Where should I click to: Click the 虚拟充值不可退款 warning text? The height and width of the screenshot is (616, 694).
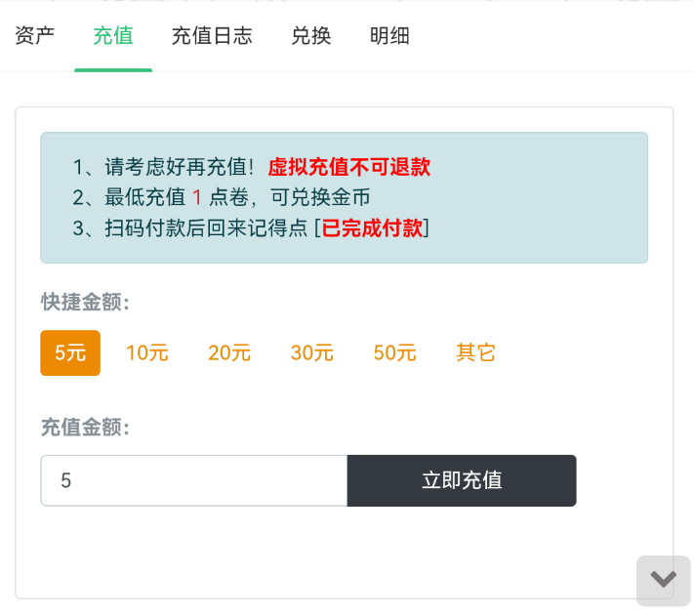coord(348,167)
